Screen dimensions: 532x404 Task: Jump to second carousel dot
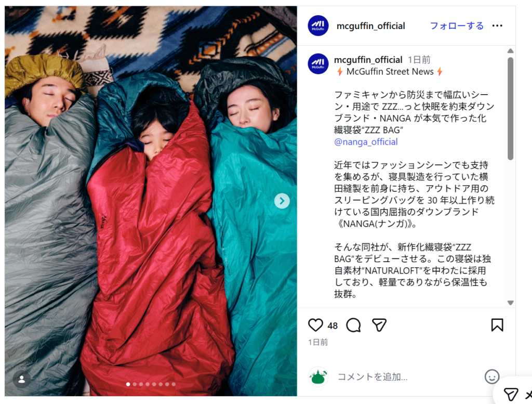[x=135, y=384]
